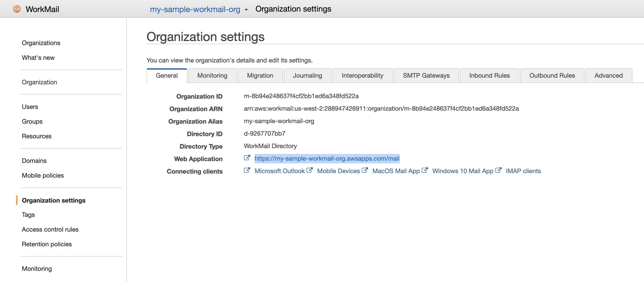Click the external link icon beside Web Application URL
The image size is (644, 282).
[247, 158]
